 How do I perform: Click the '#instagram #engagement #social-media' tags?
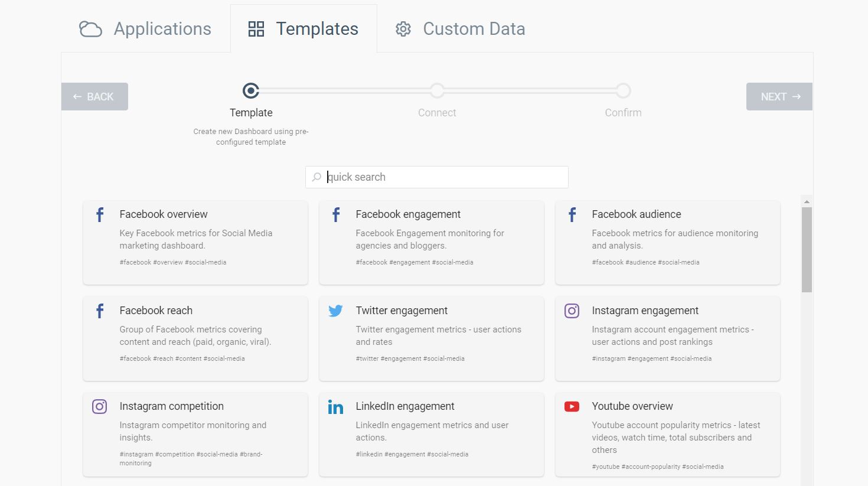coord(652,358)
